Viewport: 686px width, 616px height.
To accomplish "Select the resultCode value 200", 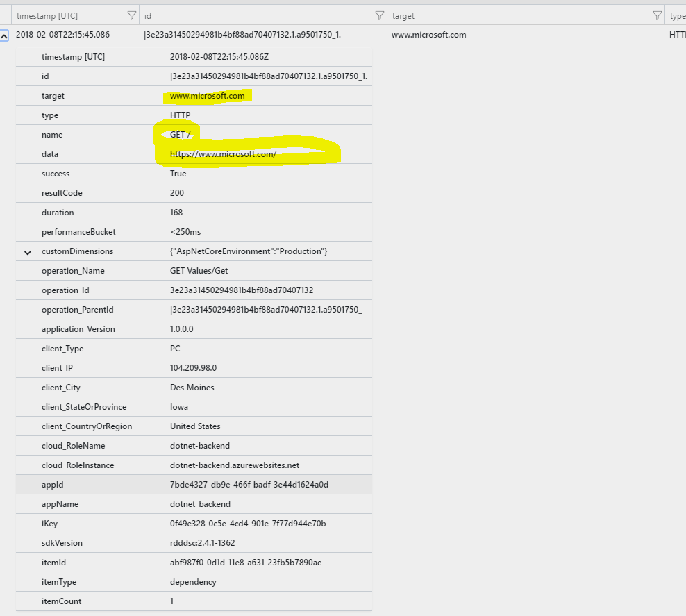I will [x=176, y=192].
